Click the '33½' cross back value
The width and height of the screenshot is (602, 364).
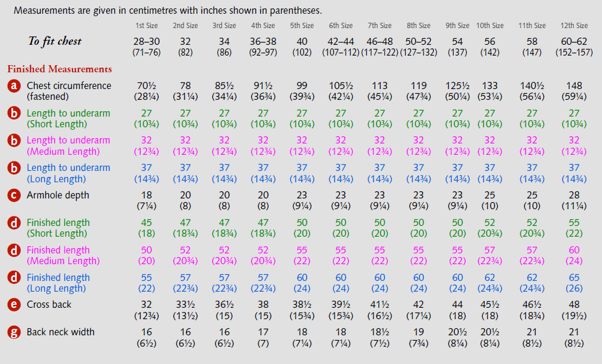186,304
